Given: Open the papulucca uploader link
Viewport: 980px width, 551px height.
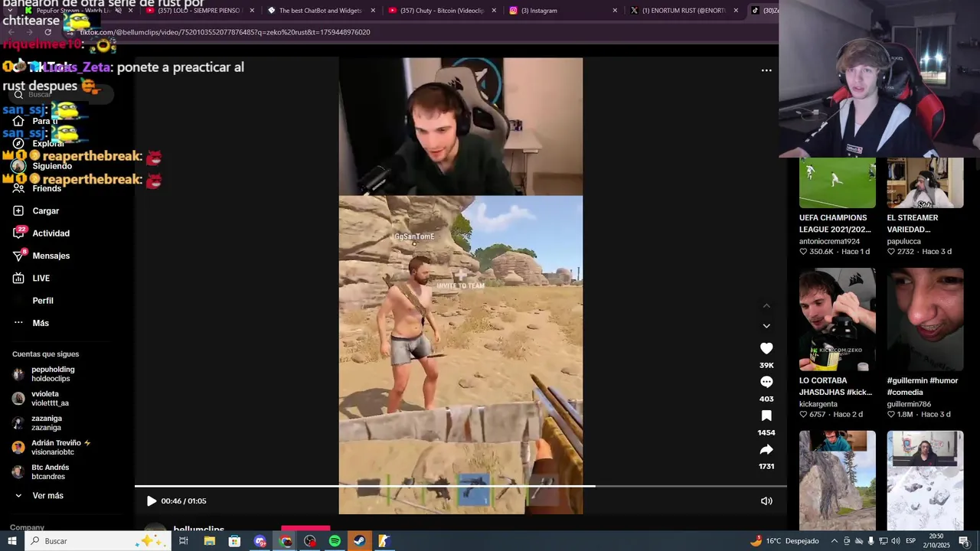Looking at the screenshot, I should 903,241.
